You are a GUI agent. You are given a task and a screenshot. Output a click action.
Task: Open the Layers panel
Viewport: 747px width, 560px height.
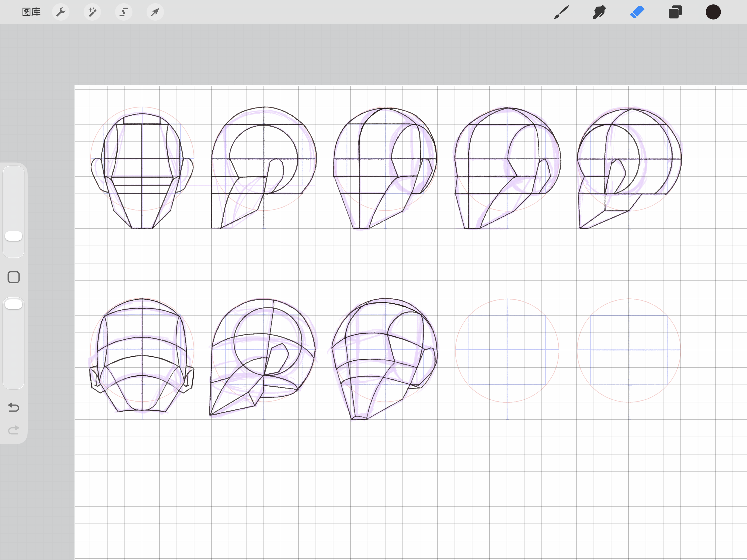tap(675, 12)
